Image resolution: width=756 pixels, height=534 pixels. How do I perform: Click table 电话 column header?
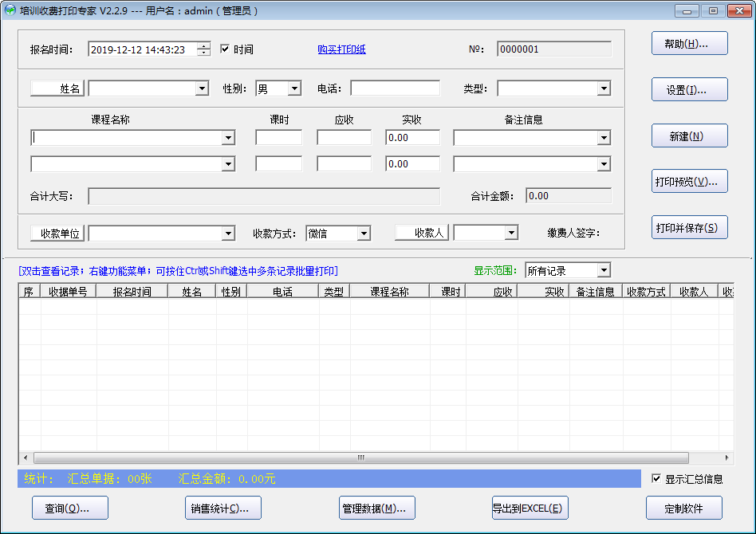tap(282, 292)
